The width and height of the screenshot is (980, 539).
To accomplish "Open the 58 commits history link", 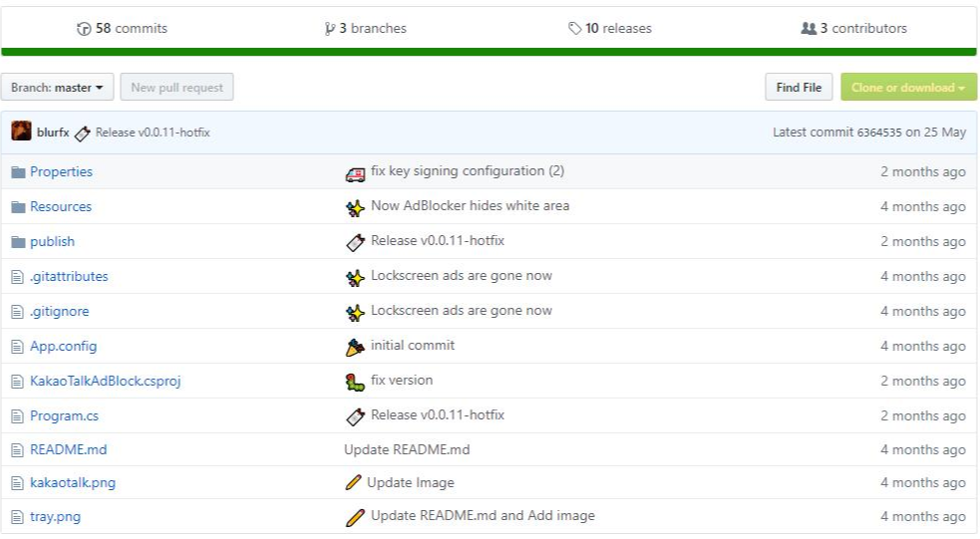I will point(122,28).
